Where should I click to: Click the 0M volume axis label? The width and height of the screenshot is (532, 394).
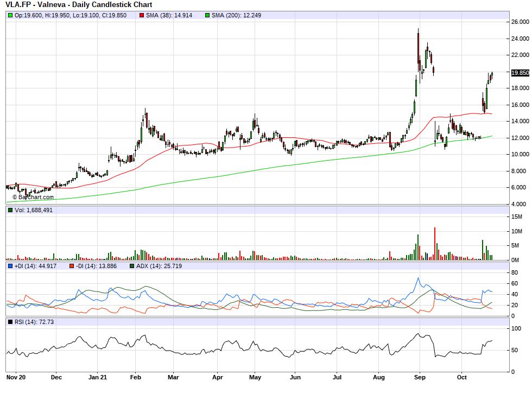pyautogui.click(x=515, y=260)
